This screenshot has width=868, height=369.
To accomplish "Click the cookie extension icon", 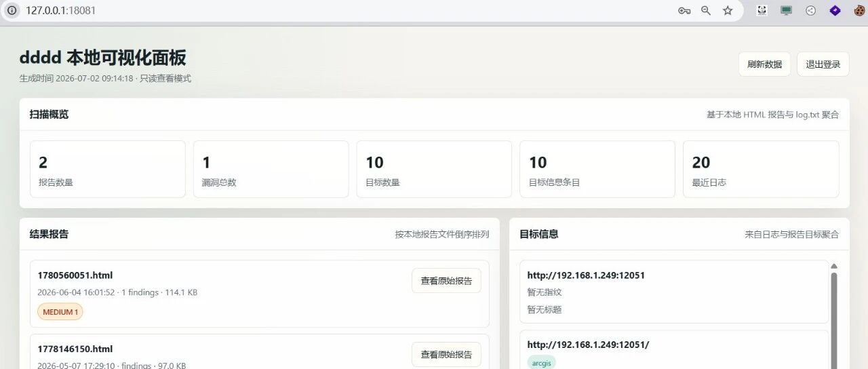I will 859,10.
